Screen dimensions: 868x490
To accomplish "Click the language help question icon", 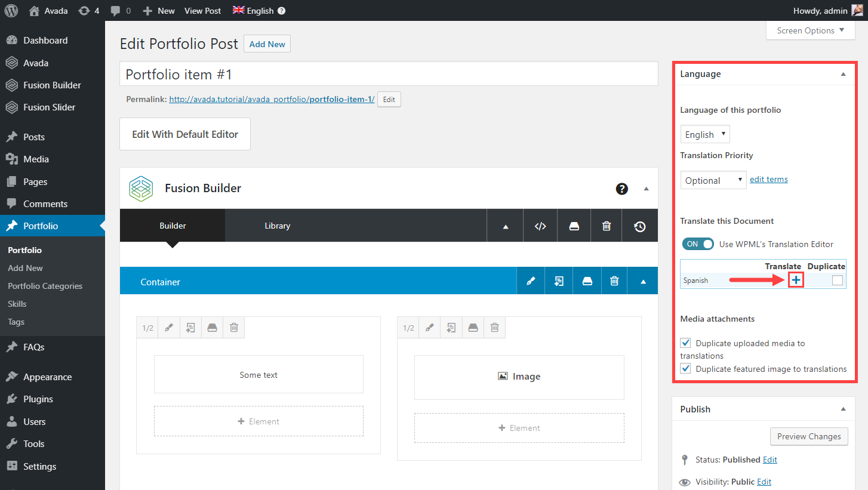I will [x=282, y=11].
